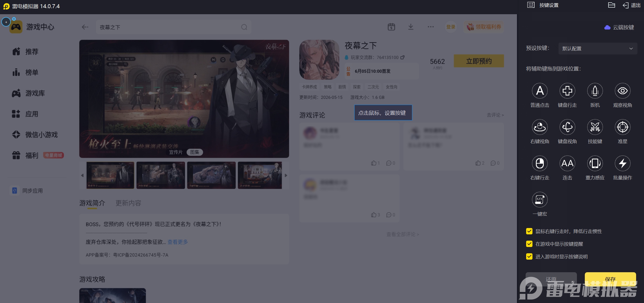644x303 pixels.
Task: Click the 二次元 tag
Action: pos(373,87)
